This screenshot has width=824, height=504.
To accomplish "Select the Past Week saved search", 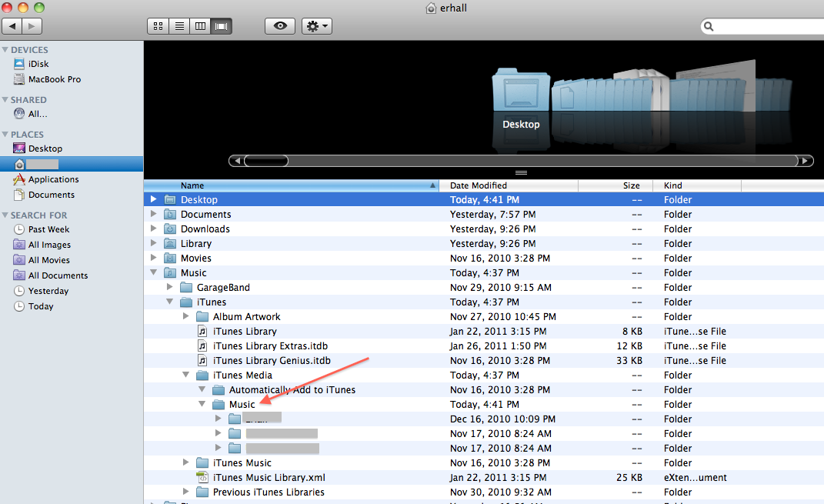I will click(x=48, y=229).
